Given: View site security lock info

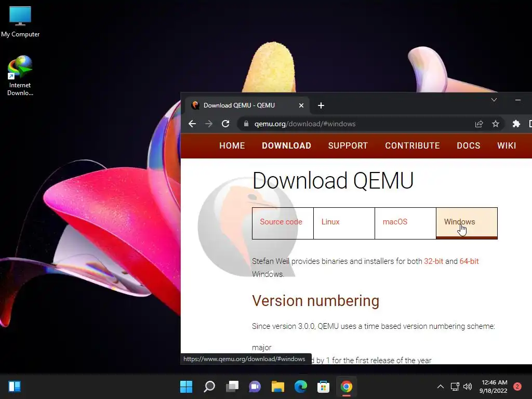Looking at the screenshot, I should point(246,124).
